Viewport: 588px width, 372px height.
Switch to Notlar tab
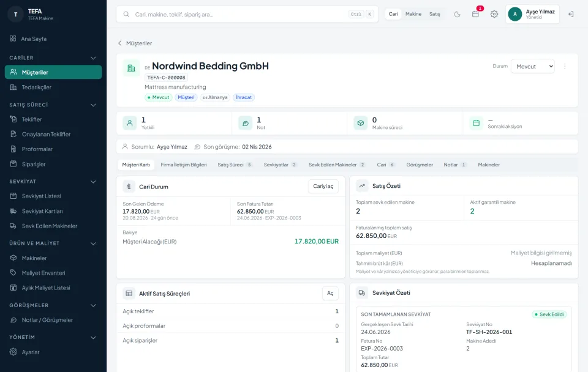pos(455,165)
